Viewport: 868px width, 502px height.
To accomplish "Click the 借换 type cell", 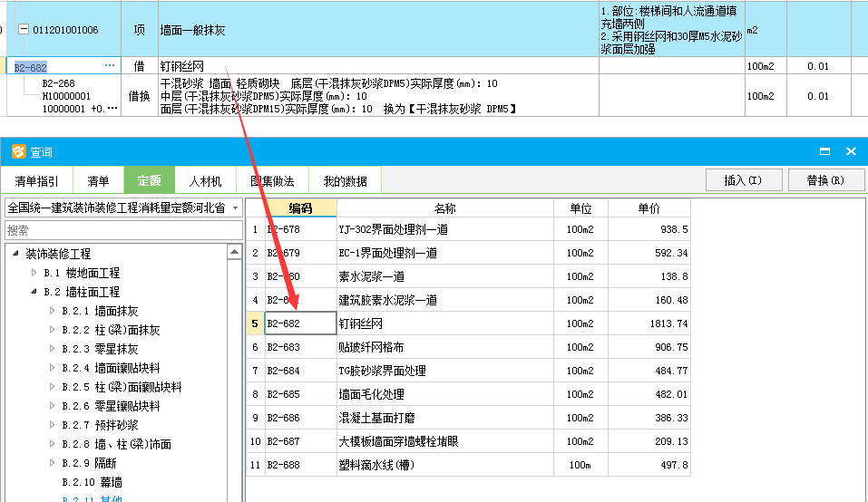I will pyautogui.click(x=139, y=96).
